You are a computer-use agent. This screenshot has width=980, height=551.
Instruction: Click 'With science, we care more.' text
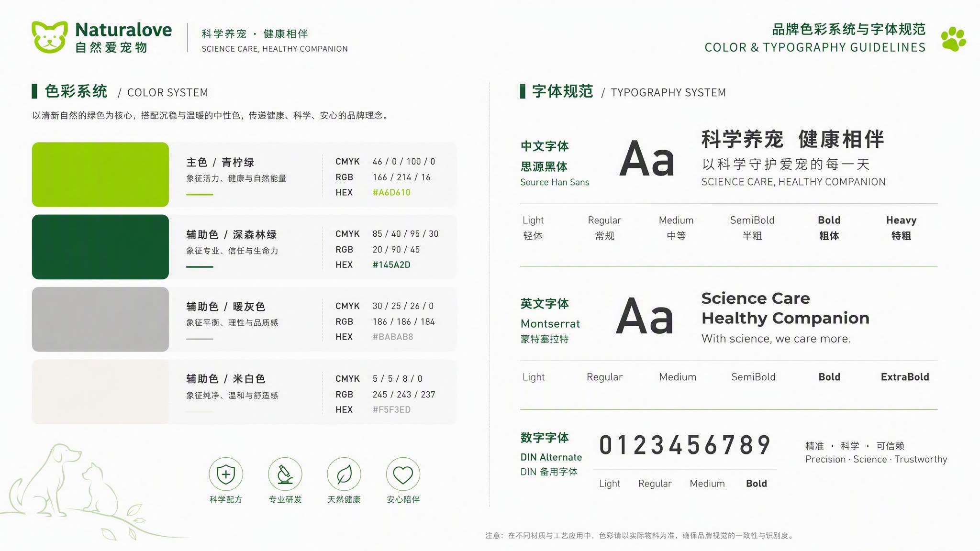tap(776, 339)
